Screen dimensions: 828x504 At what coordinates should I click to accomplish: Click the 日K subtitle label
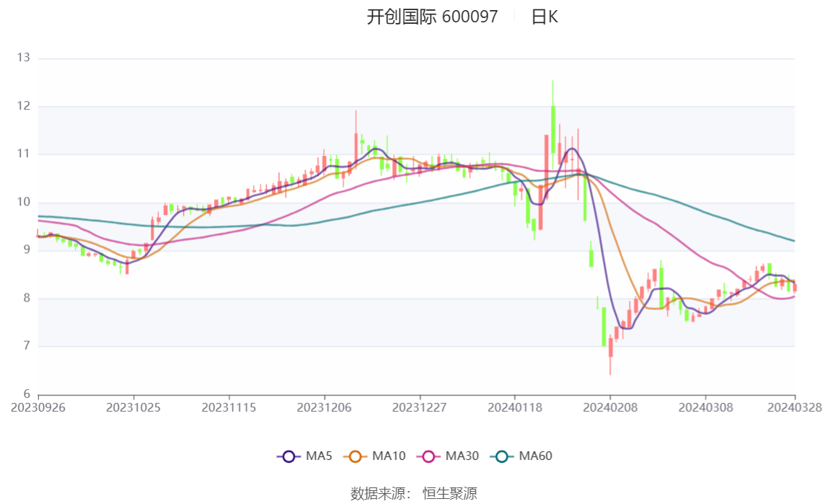point(545,17)
